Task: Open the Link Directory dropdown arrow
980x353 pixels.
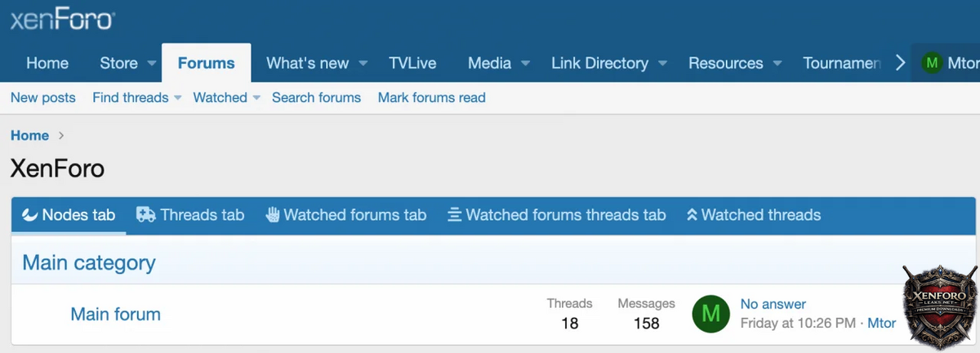Action: coord(662,64)
